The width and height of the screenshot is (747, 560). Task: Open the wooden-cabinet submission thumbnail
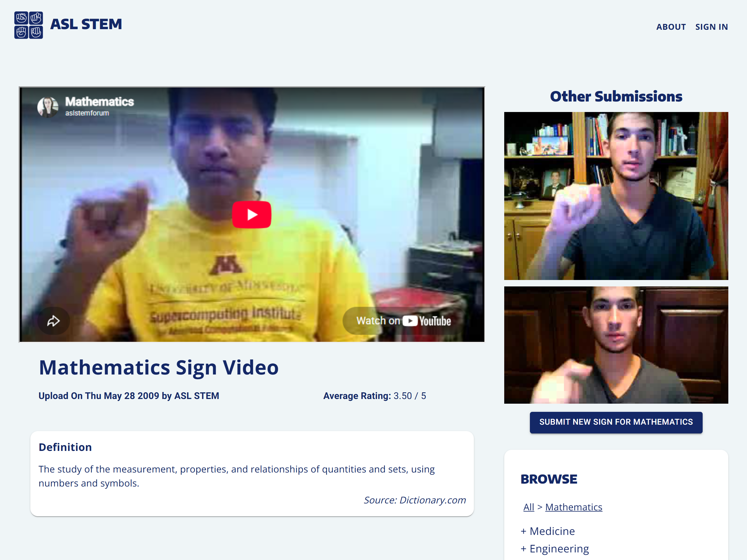coord(616,345)
